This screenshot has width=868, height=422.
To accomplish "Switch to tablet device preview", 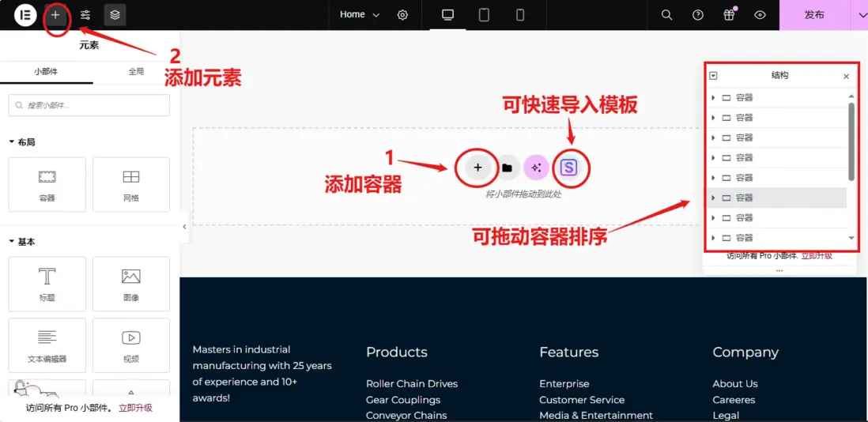I will point(484,15).
